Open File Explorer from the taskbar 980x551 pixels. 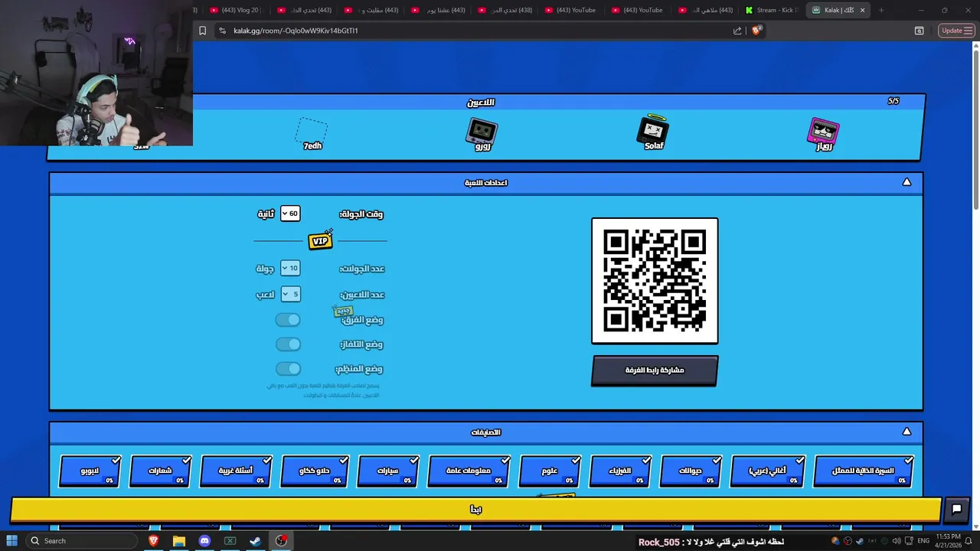(x=178, y=541)
